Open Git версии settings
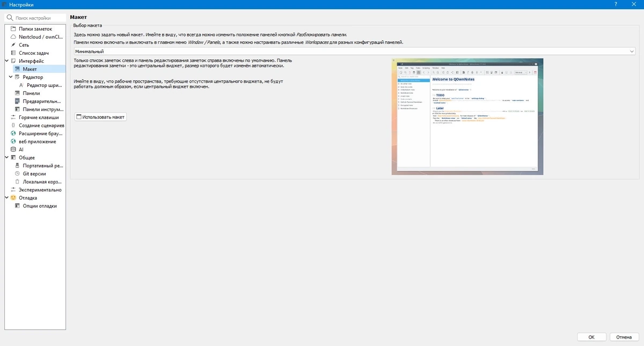Image resolution: width=644 pixels, height=346 pixels. tap(34, 173)
